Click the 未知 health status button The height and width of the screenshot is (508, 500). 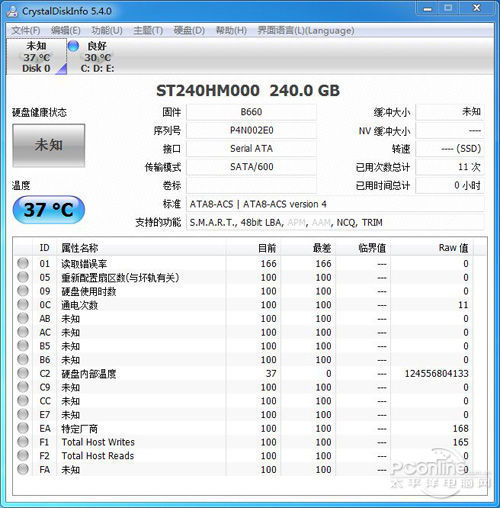(49, 145)
